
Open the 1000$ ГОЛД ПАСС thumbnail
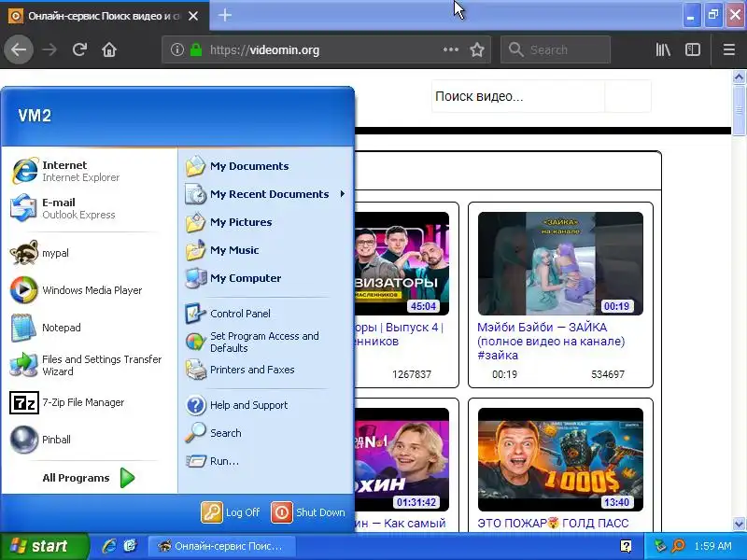coord(560,459)
